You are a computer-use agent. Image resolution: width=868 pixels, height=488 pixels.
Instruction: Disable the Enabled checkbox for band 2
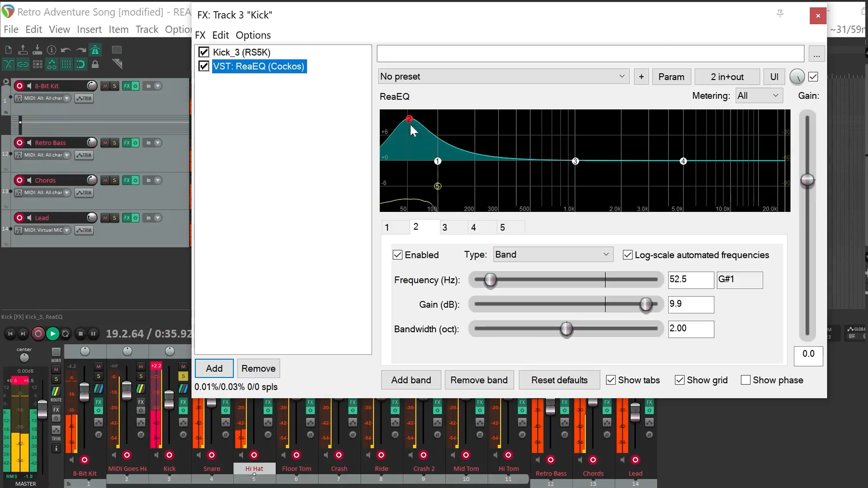pos(397,255)
